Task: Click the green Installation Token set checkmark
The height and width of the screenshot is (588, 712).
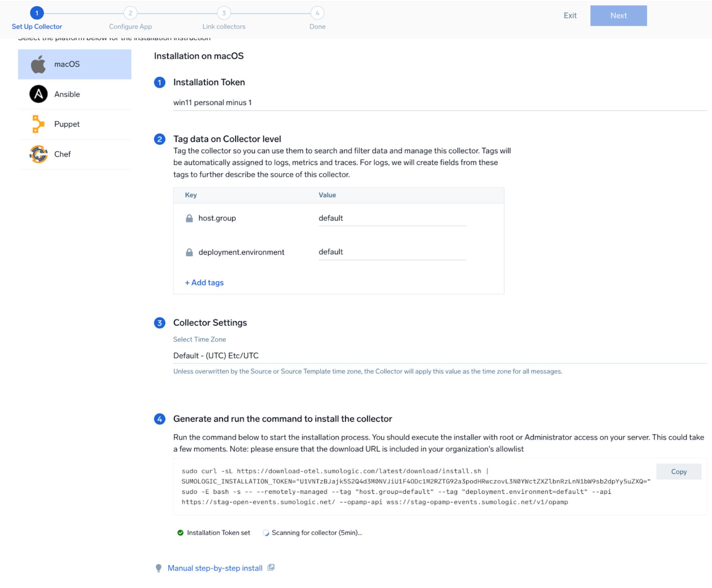Action: click(180, 532)
